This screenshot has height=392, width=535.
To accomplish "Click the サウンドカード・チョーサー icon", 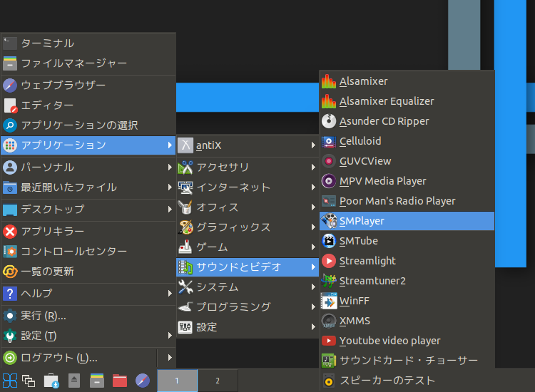I will 329,361.
